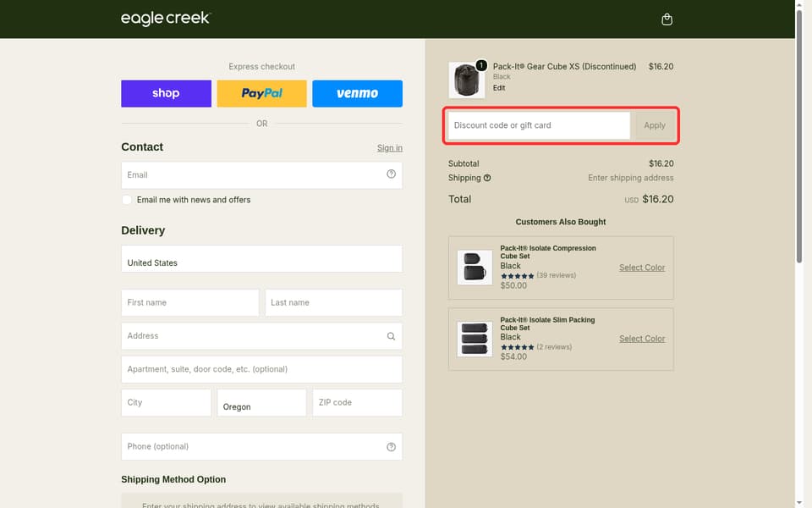
Task: Click Isolate Compression Cube Set thumbnail
Action: point(475,268)
